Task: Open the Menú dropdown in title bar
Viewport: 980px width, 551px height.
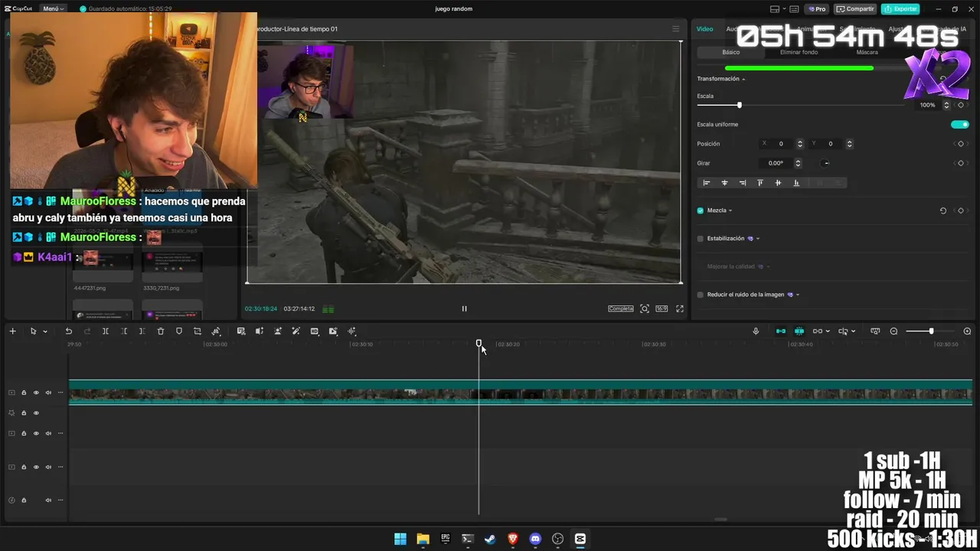Action: click(x=53, y=9)
